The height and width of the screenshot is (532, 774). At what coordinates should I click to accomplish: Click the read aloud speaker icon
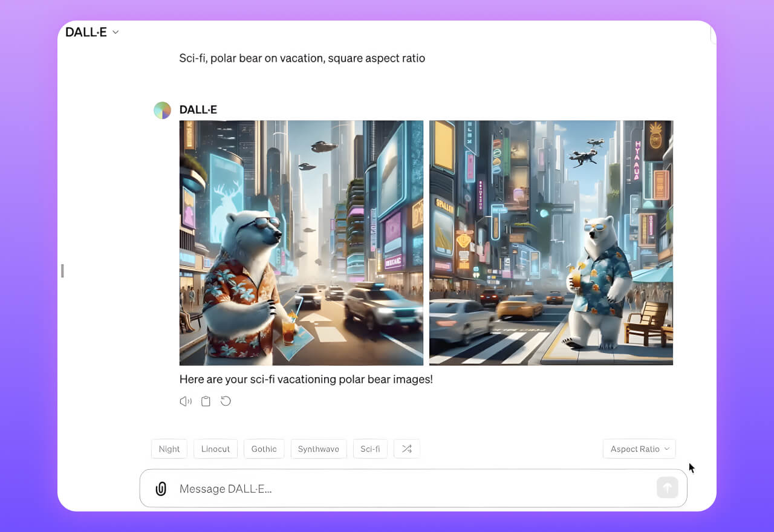tap(186, 401)
